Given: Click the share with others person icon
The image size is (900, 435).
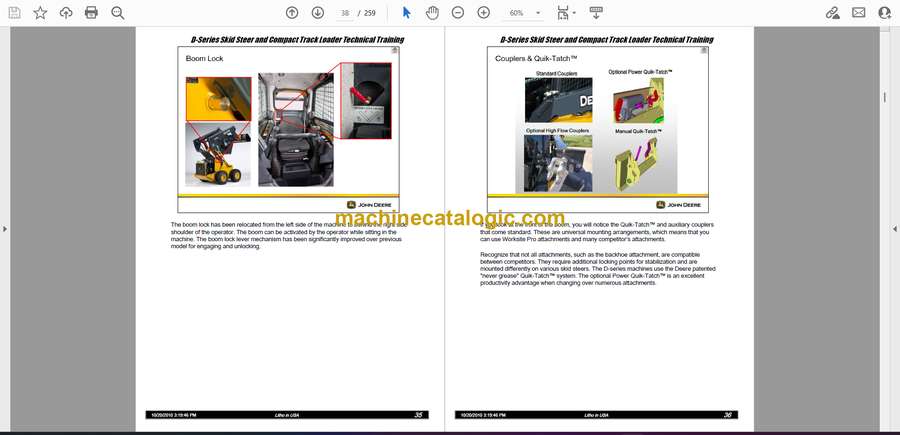Looking at the screenshot, I should pyautogui.click(x=885, y=13).
